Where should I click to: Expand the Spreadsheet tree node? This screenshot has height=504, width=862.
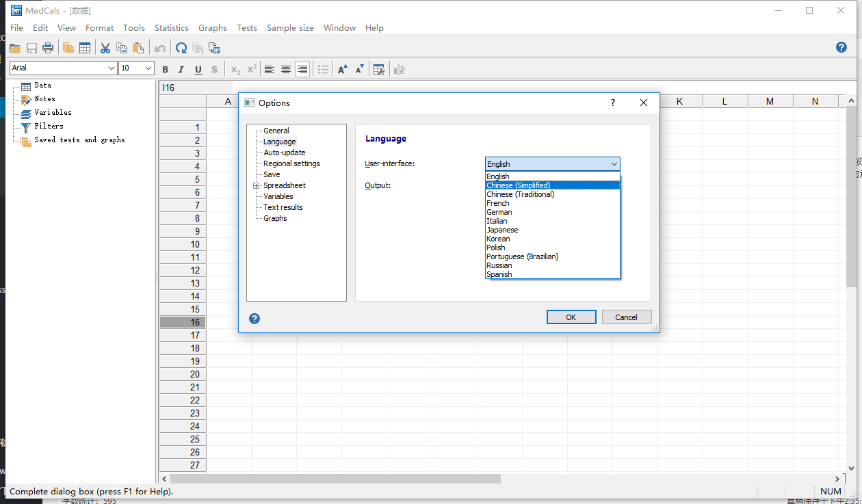[256, 185]
